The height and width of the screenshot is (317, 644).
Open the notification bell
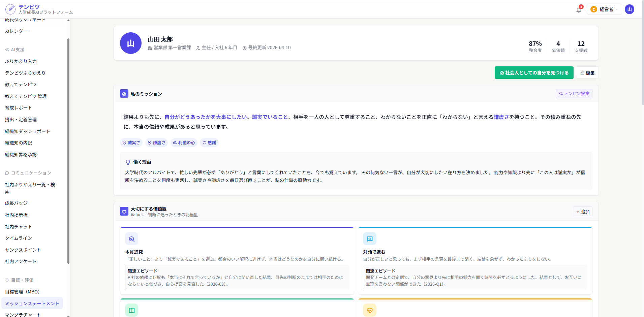(579, 10)
